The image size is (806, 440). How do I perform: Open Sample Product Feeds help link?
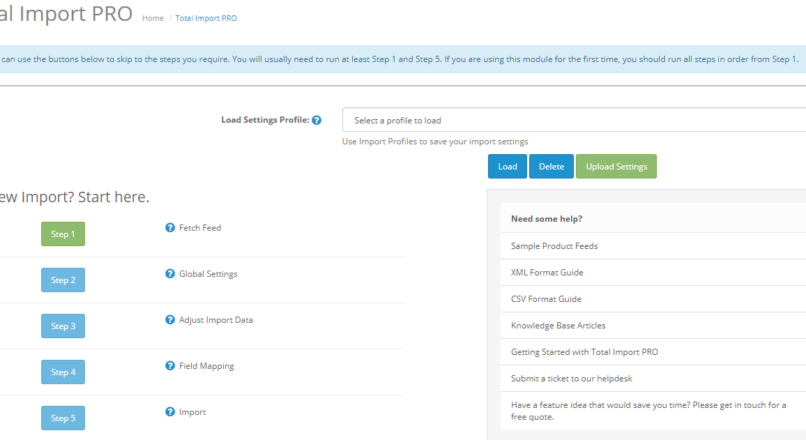pyautogui.click(x=554, y=246)
